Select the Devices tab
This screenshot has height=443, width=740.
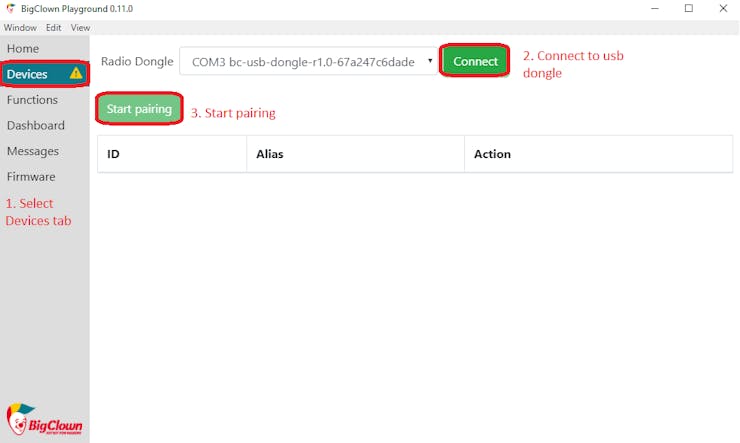click(x=45, y=74)
